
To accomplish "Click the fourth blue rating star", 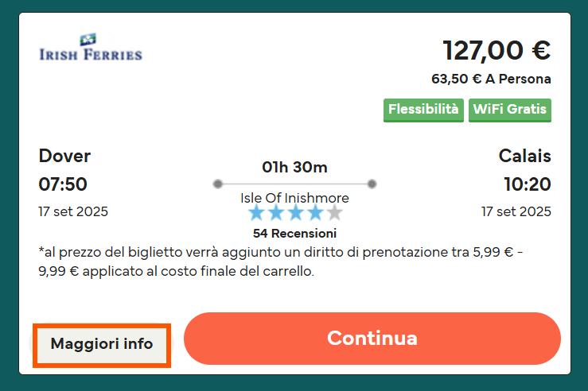I will tap(315, 213).
